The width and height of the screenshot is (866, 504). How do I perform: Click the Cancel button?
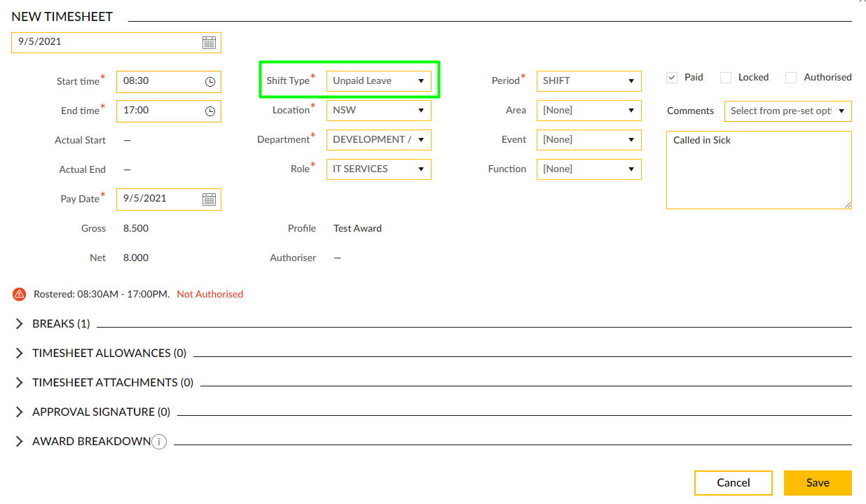tap(734, 483)
